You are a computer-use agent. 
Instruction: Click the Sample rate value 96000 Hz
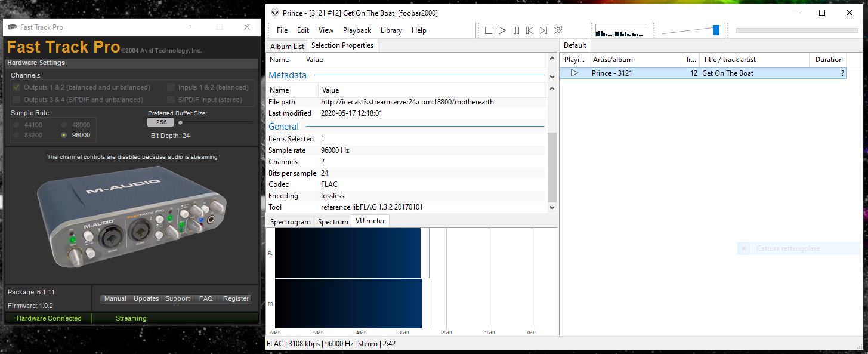point(335,150)
